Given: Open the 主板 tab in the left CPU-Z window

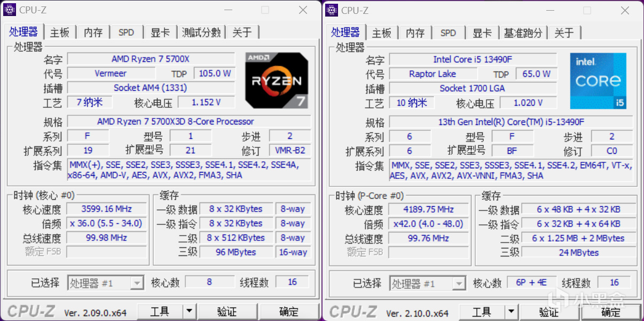Looking at the screenshot, I should tap(60, 33).
